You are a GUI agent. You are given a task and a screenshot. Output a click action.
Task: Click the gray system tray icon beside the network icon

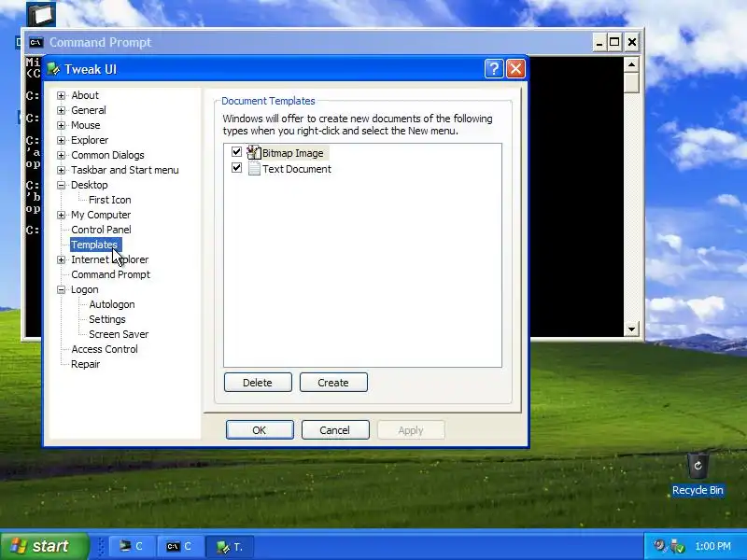(x=659, y=545)
